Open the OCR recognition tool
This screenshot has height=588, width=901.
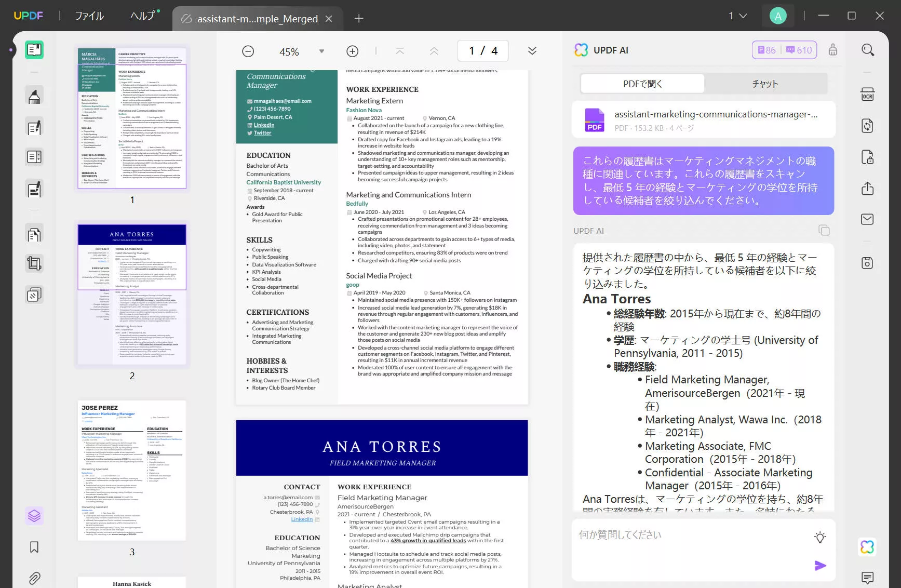(x=867, y=94)
